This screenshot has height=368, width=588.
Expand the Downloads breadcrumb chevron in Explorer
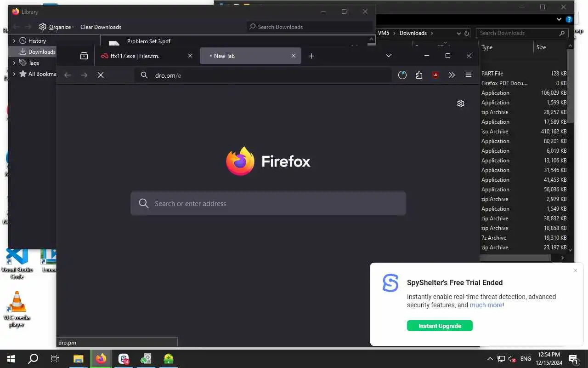(432, 33)
